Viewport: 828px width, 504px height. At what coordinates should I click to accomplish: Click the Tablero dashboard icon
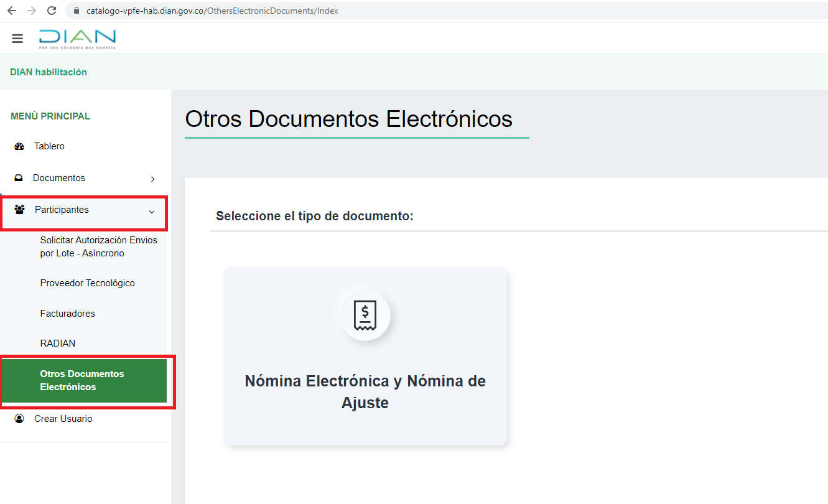19,147
